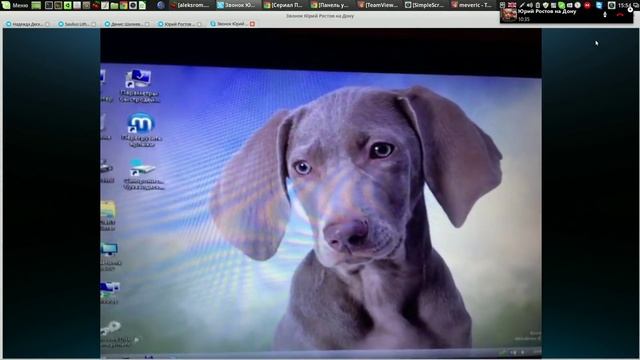Click the panel clock showing 15:5x

(623, 5)
